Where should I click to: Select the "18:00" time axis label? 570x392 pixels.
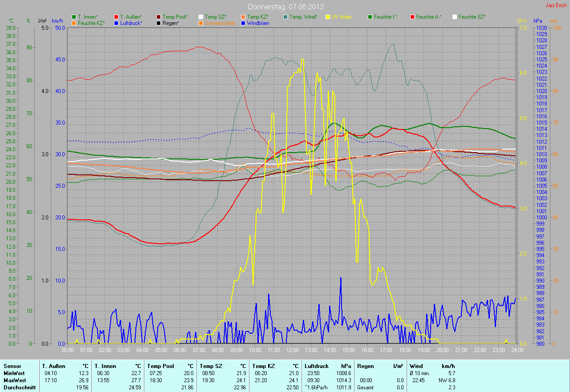[x=404, y=350]
